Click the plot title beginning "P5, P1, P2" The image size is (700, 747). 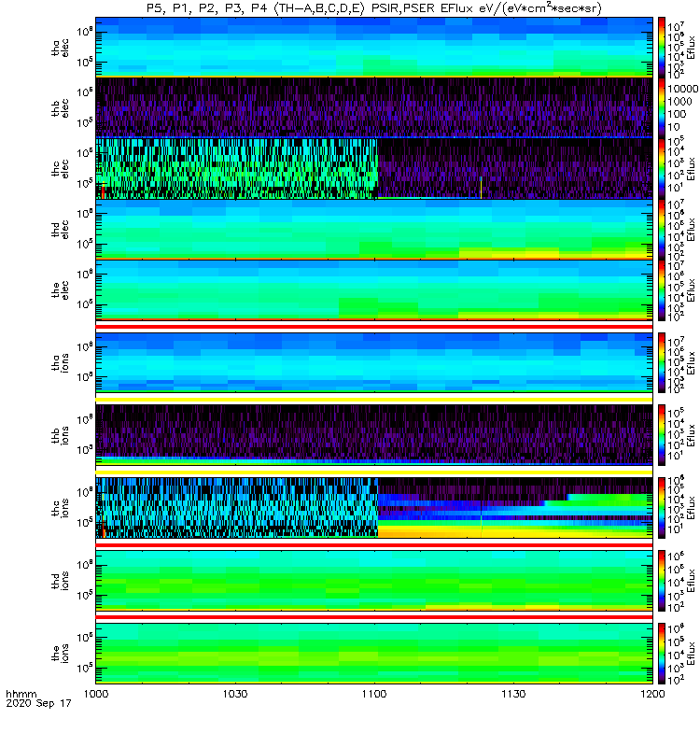point(374,8)
